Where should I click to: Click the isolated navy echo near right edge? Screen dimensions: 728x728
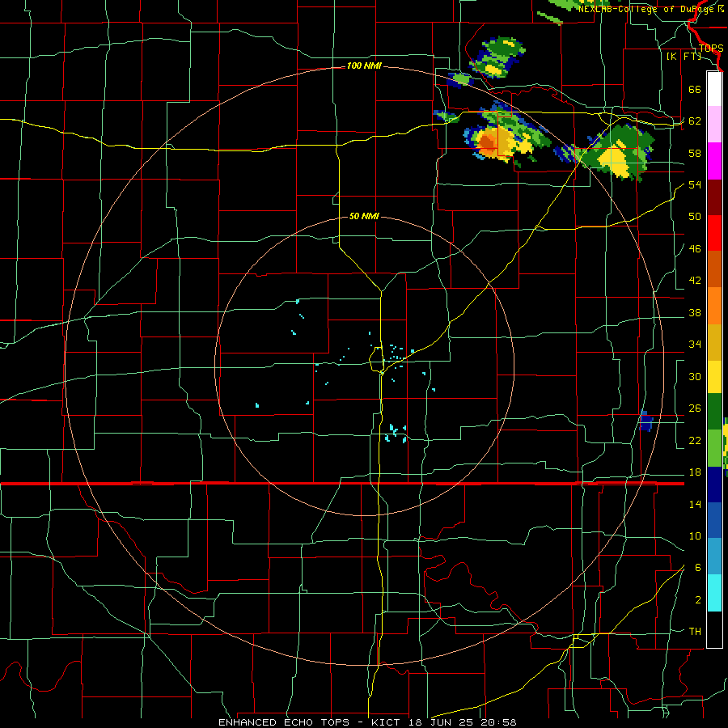(645, 421)
